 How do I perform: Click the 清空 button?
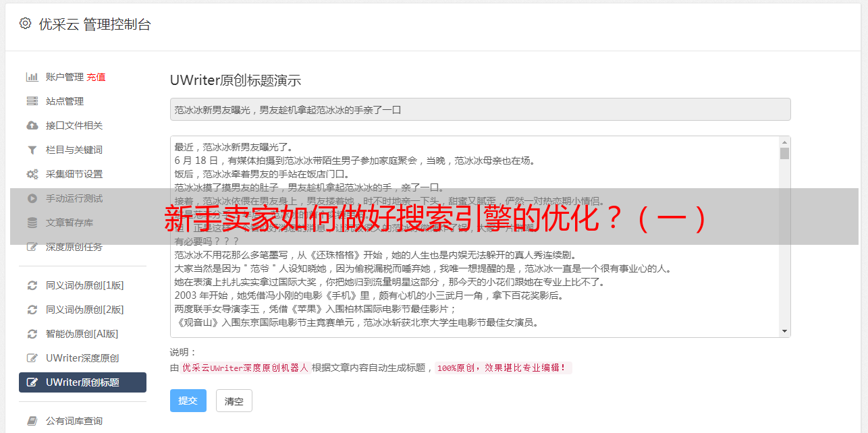pos(234,401)
